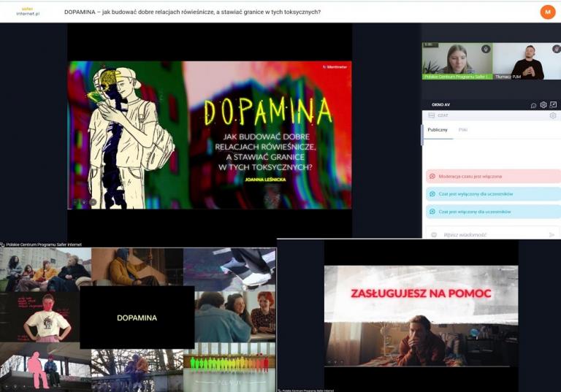Open the sneakers close-up frame
The width and height of the screenshot is (561, 392).
(229, 269)
